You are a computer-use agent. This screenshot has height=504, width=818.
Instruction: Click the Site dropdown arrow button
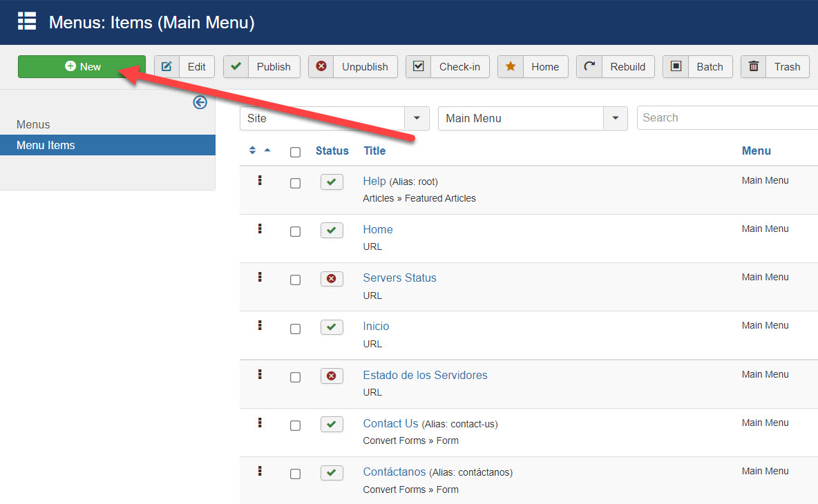tap(417, 118)
